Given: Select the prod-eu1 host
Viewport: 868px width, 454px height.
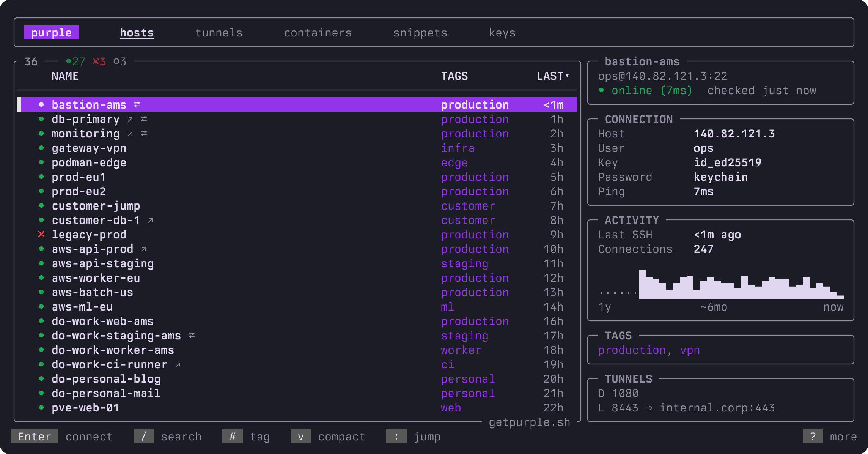Looking at the screenshot, I should click(x=297, y=177).
